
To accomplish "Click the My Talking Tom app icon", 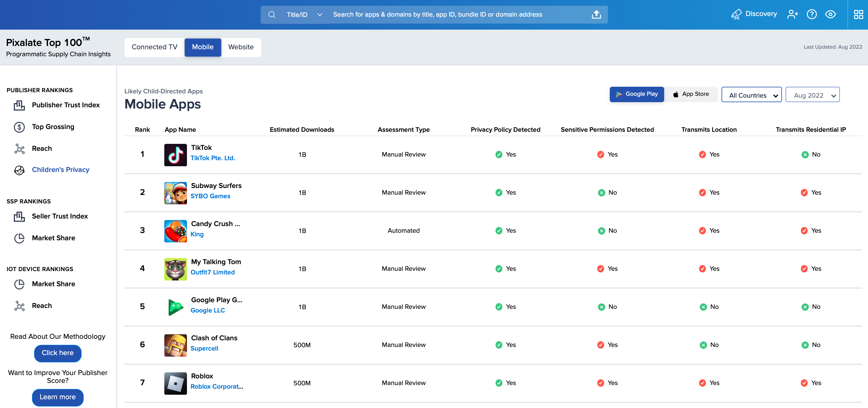I will [175, 269].
